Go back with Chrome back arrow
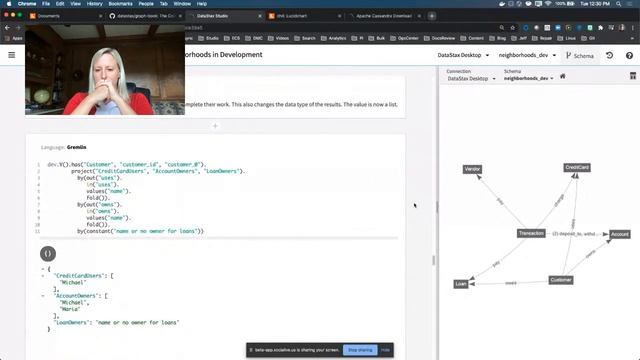This screenshot has height=360, width=640. pos(7,28)
